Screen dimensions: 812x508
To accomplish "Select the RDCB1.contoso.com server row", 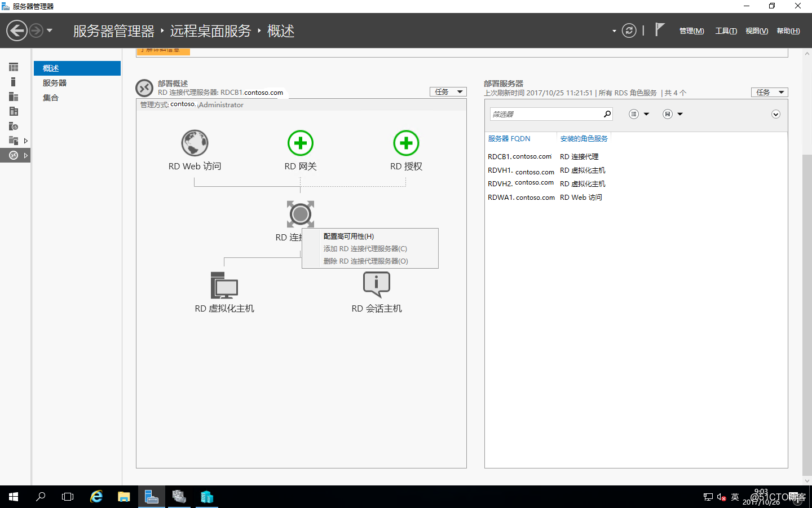I will click(x=636, y=157).
